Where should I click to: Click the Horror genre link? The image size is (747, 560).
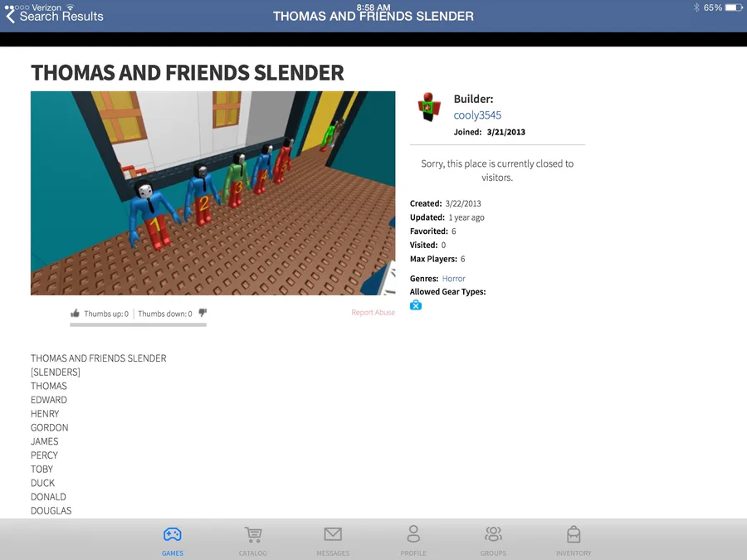click(x=453, y=279)
